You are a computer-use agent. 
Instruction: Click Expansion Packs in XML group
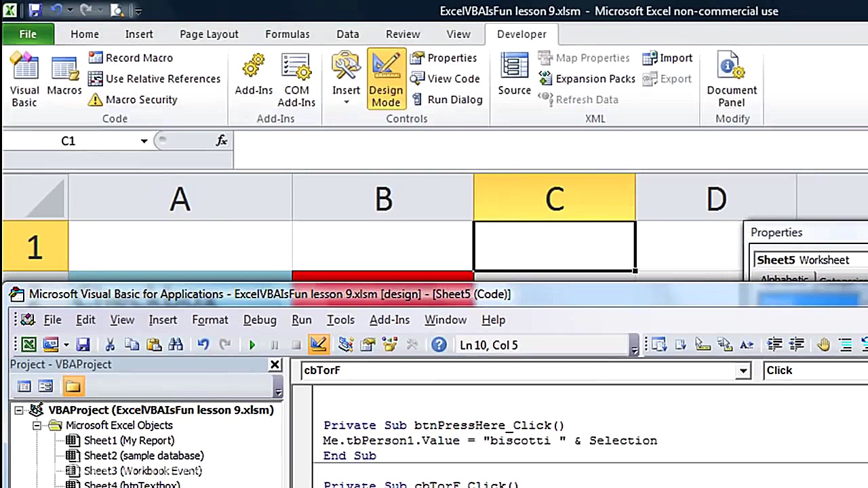coord(587,79)
